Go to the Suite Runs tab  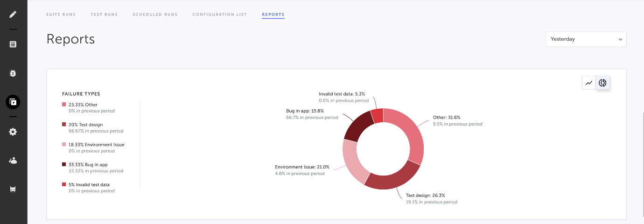click(61, 14)
